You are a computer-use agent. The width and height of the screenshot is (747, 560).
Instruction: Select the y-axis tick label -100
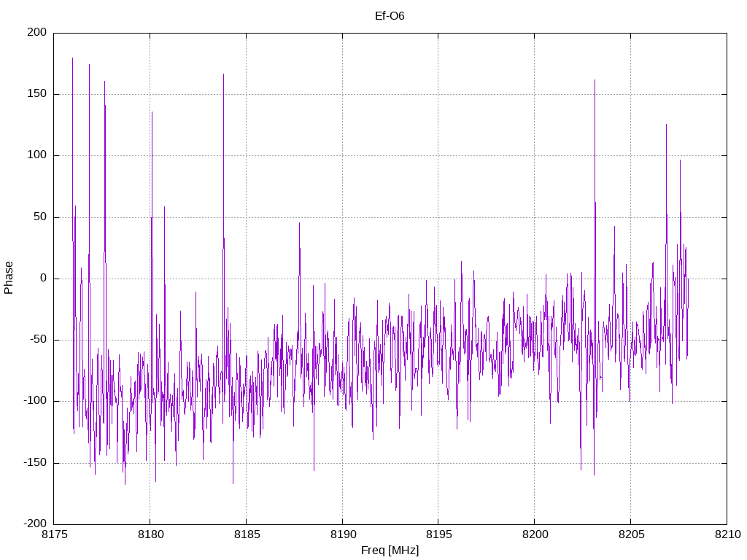35,401
